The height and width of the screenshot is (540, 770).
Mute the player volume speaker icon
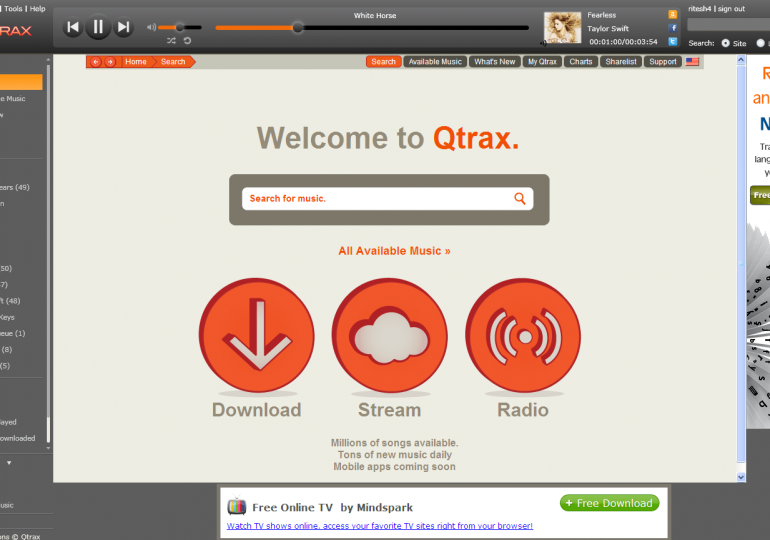pyautogui.click(x=151, y=28)
